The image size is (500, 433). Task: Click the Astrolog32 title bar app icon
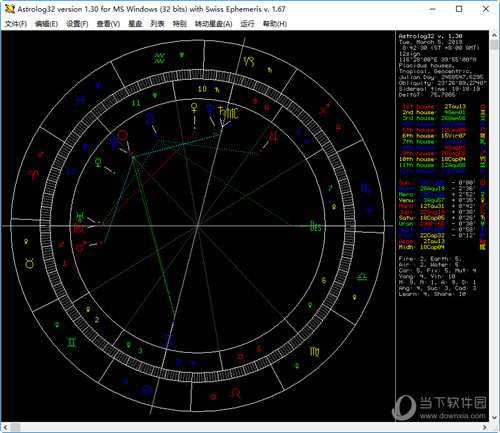tap(10, 9)
